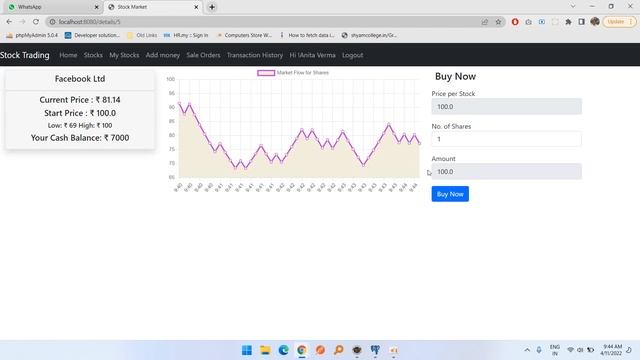The image size is (640, 360).
Task: Open the 9:44 AM clock and calendar
Action: click(611, 350)
